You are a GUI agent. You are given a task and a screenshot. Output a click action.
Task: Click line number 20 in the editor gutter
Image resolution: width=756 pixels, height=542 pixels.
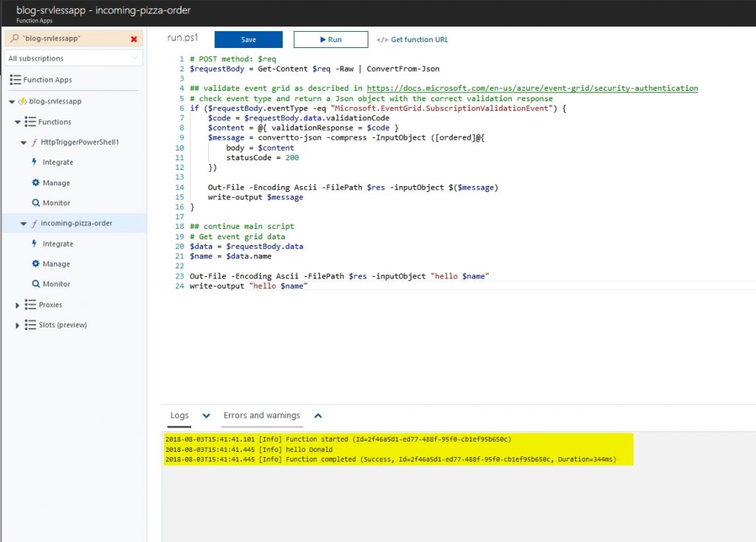coord(179,247)
